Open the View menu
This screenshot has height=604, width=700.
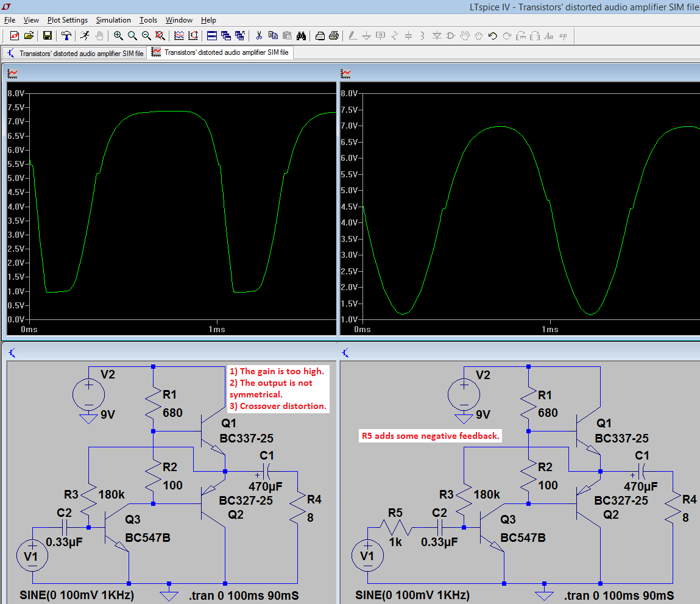(x=31, y=20)
